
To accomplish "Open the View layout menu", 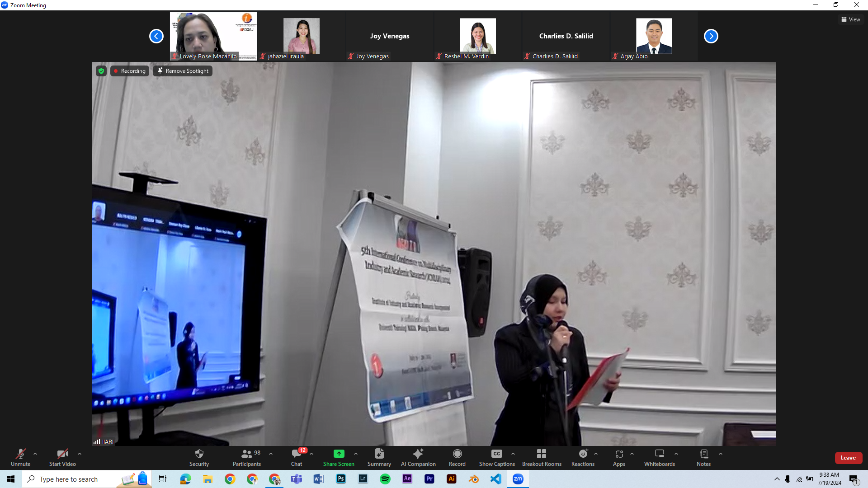I will click(851, 19).
